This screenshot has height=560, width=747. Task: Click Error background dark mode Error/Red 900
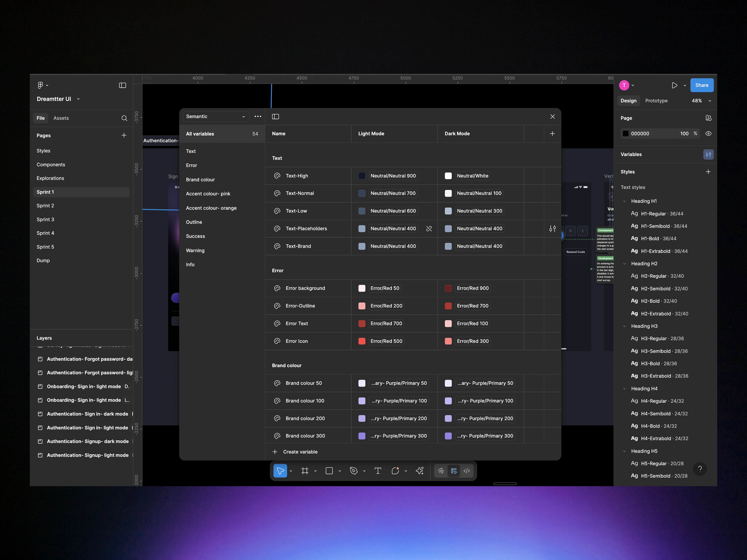pos(473,288)
